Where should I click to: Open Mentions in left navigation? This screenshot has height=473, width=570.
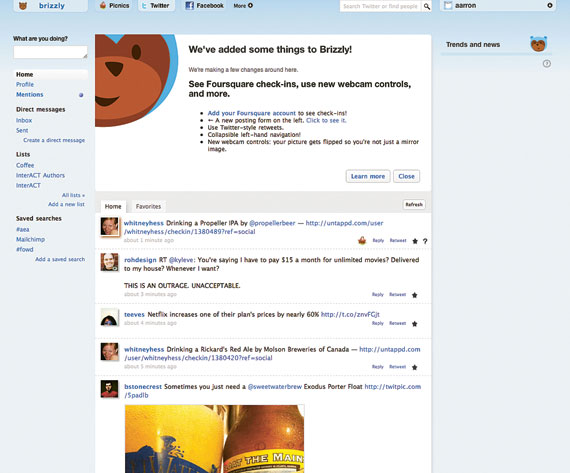(x=29, y=95)
